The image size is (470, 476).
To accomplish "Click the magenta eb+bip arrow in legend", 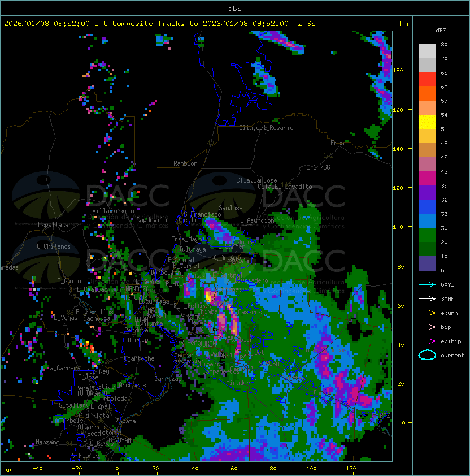I will point(427,341).
